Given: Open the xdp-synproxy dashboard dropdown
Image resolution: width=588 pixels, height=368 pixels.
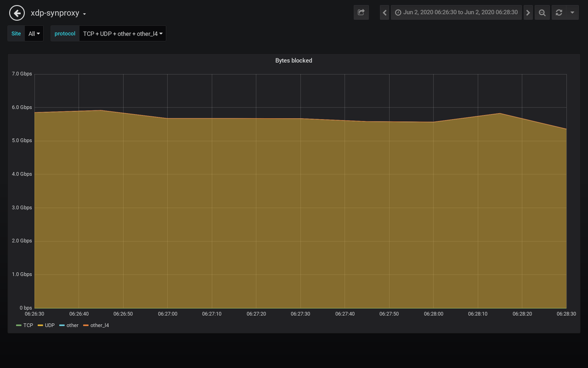Looking at the screenshot, I should tap(55, 14).
